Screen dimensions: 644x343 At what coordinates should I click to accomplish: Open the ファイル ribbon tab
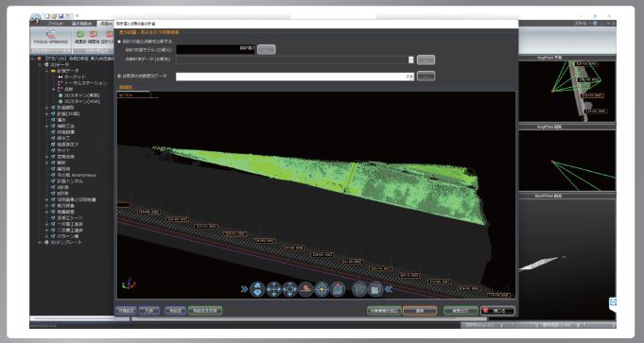[x=56, y=24]
